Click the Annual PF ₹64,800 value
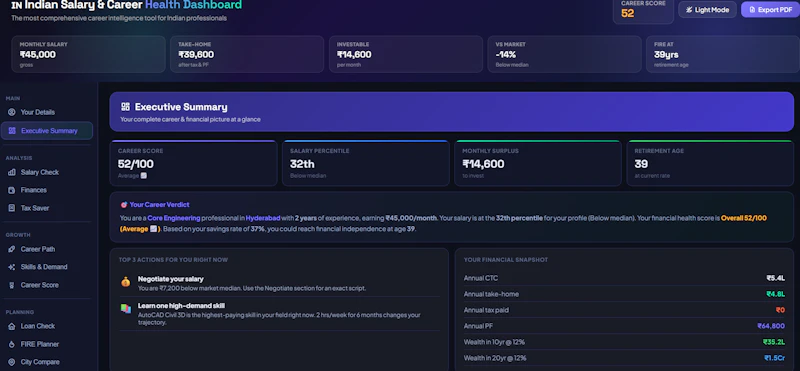The height and width of the screenshot is (371, 800). pos(771,326)
